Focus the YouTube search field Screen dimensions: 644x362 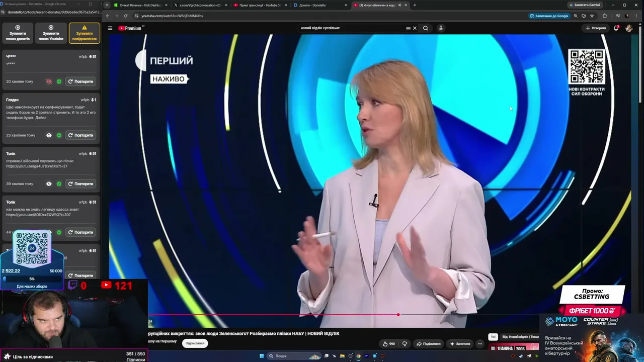pos(352,28)
